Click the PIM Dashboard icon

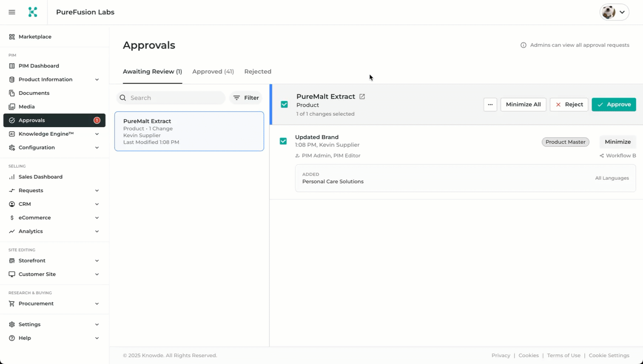tap(12, 66)
